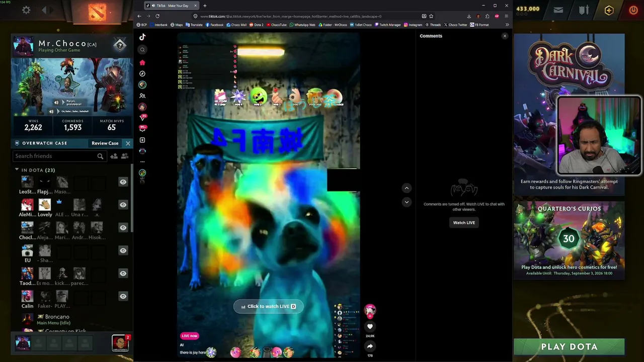The image size is (644, 362).
Task: Toggle spectate eye for AleMi... row
Action: pos(123,205)
